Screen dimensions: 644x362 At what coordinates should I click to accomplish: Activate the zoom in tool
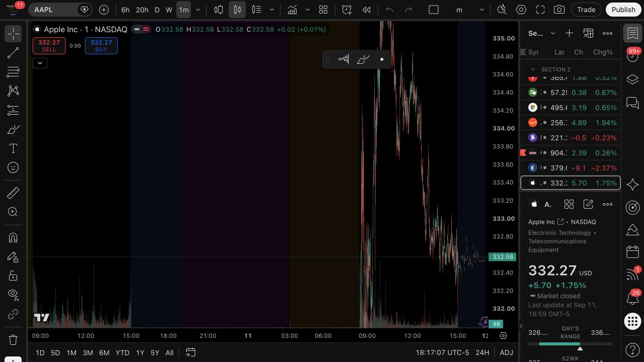[x=13, y=212]
